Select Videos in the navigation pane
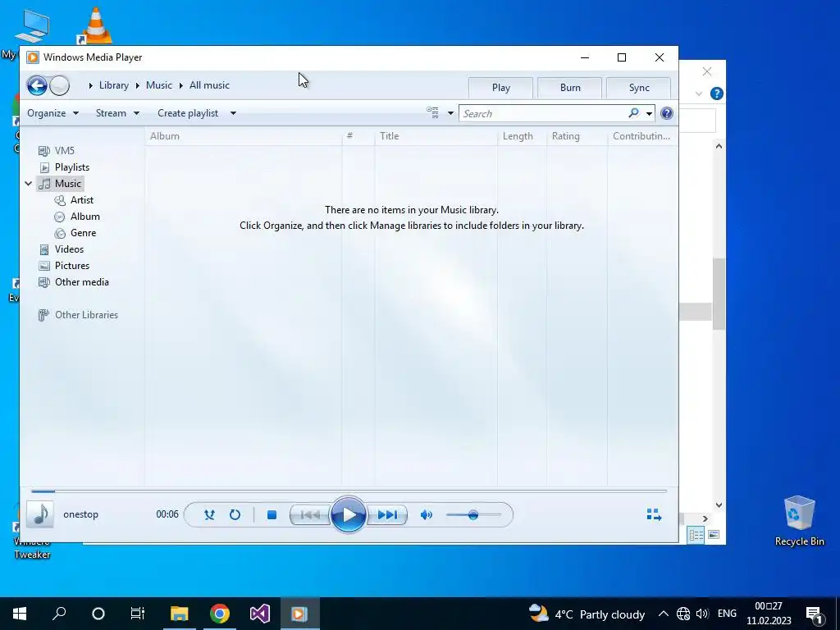This screenshot has width=840, height=630. (x=62, y=249)
